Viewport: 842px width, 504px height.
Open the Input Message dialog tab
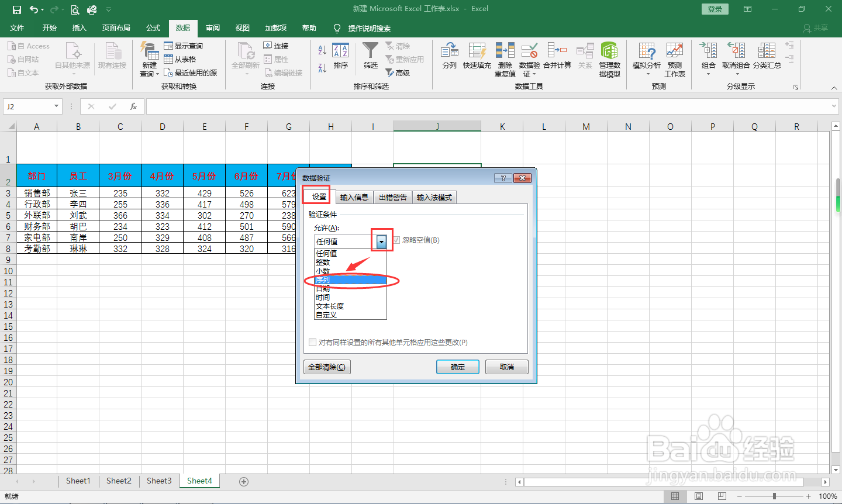354,198
